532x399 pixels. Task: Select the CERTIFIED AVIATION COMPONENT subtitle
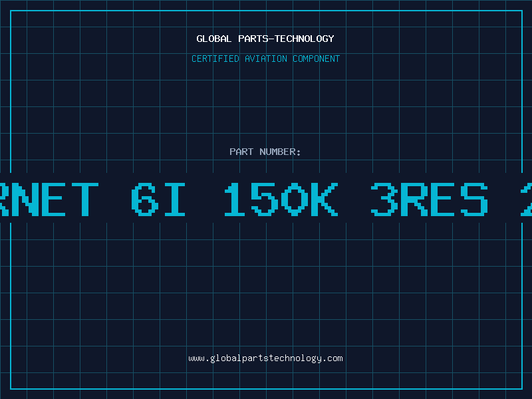265,59
